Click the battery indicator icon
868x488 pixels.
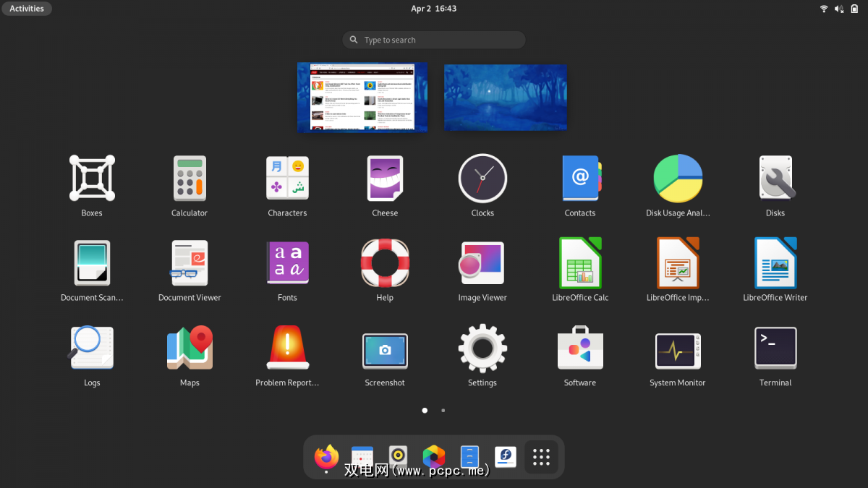[x=855, y=9]
